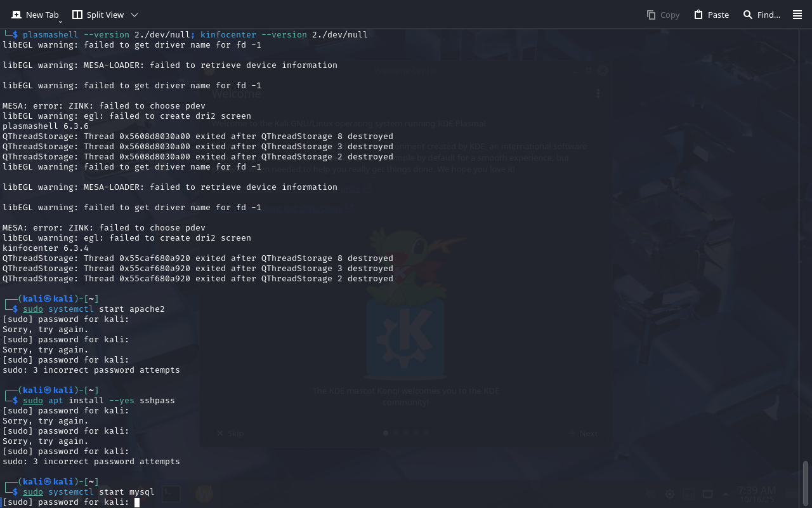Click the first "plasmashell --version" command text
This screenshot has height=508, width=812.
(75, 35)
